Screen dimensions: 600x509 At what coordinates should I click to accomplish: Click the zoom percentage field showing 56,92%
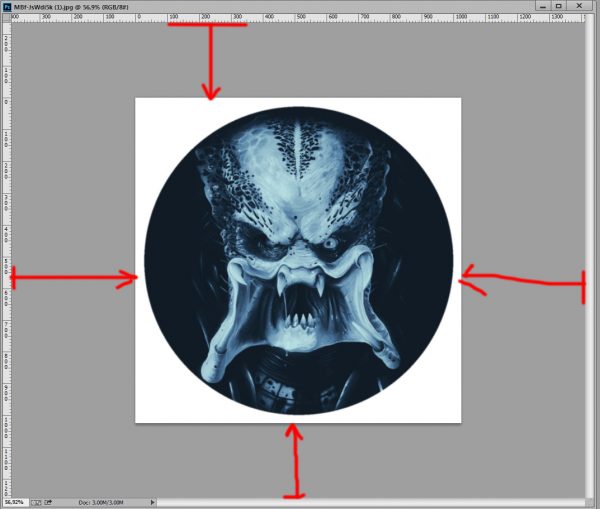pyautogui.click(x=14, y=502)
